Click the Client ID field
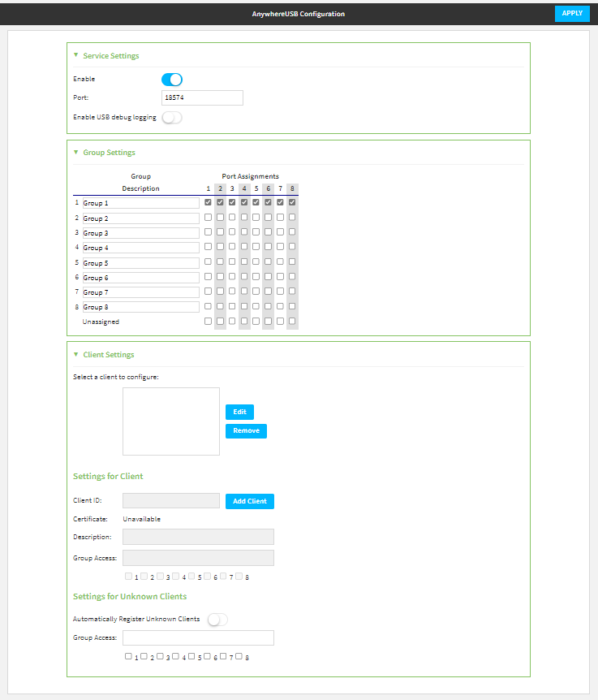 171,501
